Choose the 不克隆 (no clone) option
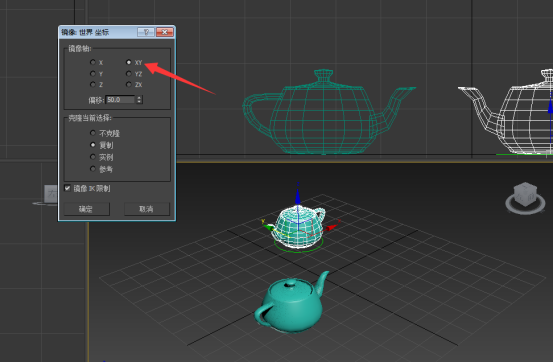Screen dimensions: 553x362 pyautogui.click(x=93, y=133)
